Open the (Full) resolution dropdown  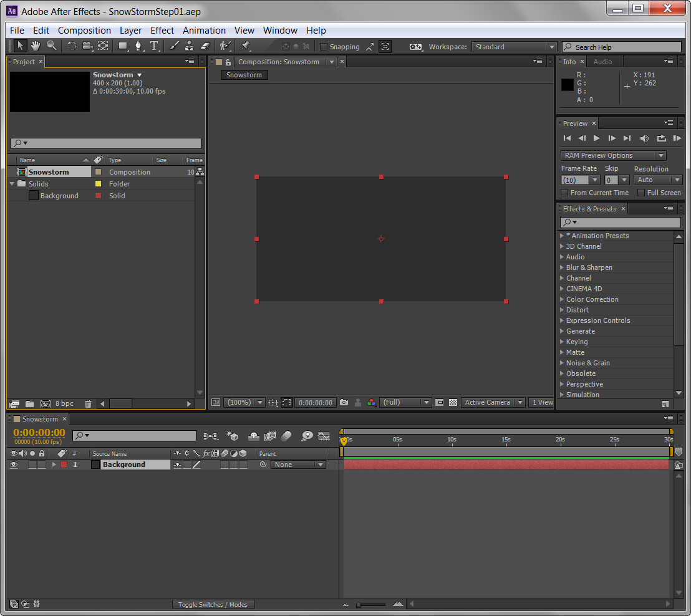click(405, 403)
